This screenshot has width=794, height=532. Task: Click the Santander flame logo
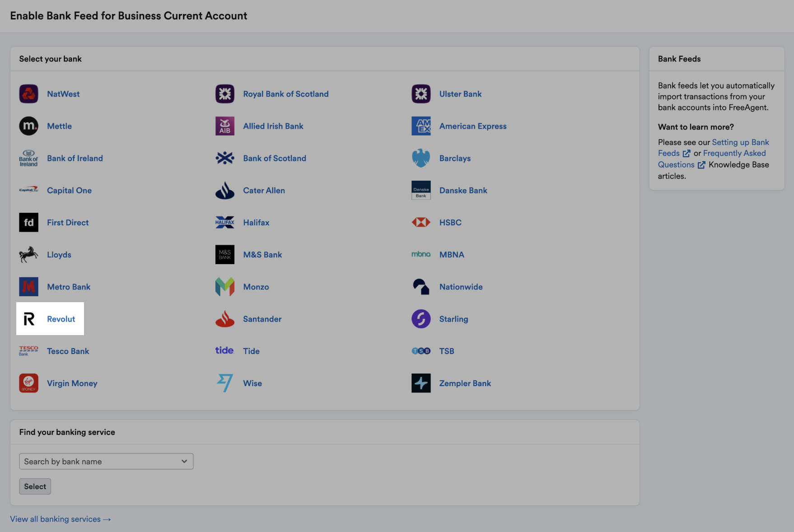(224, 319)
